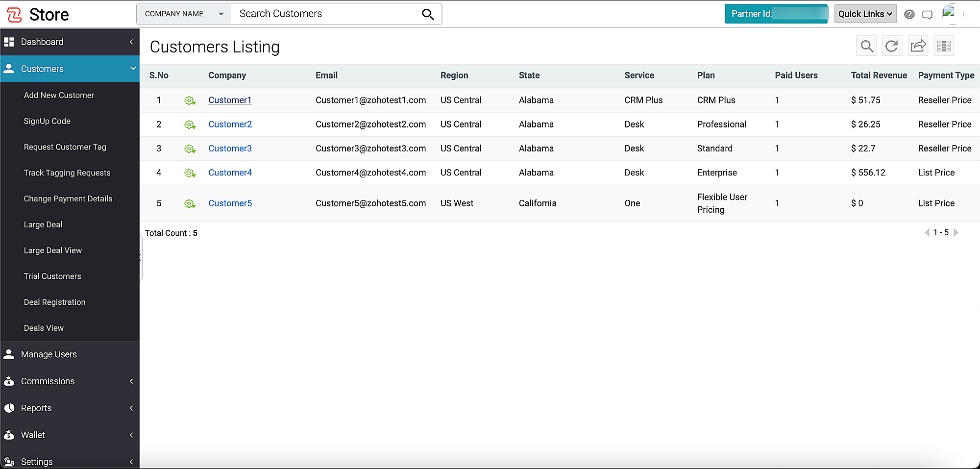Click the gear icon for Customer3
Viewport: 980px width, 469px height.
click(190, 149)
